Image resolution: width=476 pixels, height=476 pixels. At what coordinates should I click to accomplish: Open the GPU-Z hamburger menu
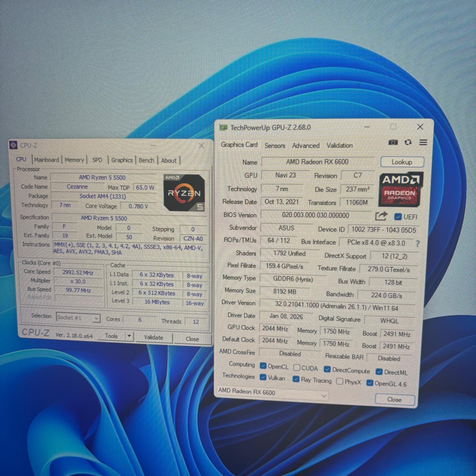coord(423,142)
